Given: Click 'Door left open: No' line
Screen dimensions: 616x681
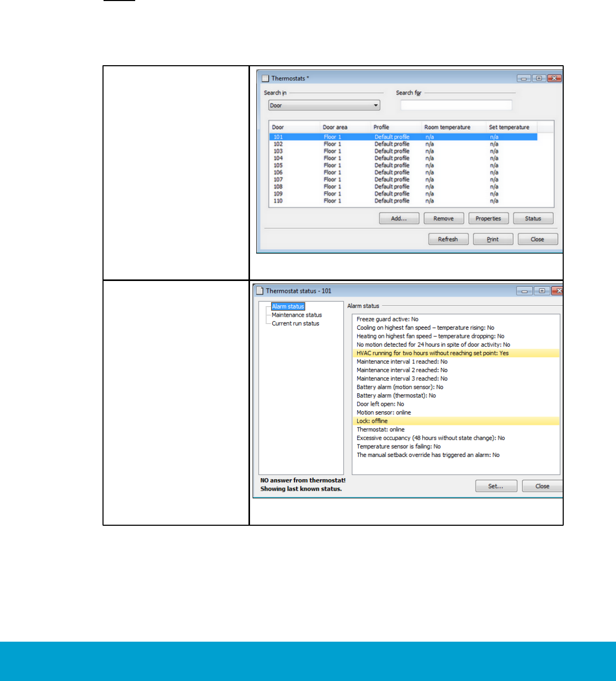Looking at the screenshot, I should [x=380, y=404].
